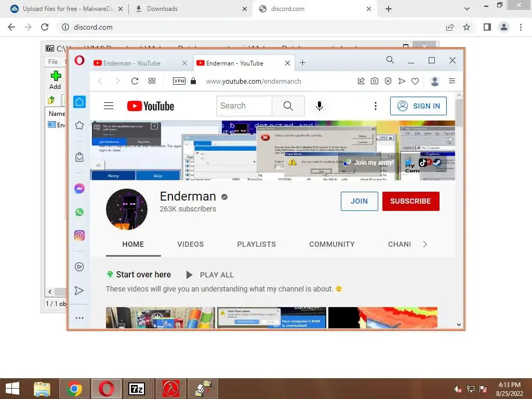This screenshot has height=399, width=532.
Task: Open Chrome three-dot menu
Action: coord(521,27)
